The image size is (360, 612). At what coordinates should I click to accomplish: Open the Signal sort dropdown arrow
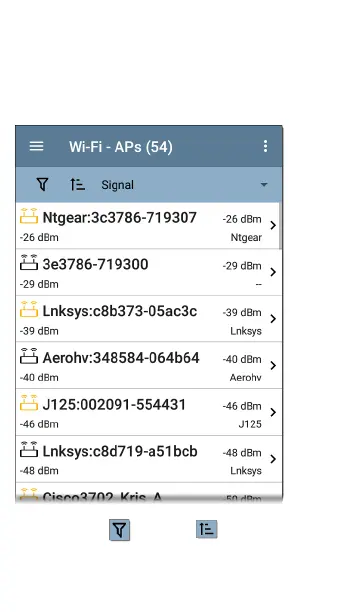click(x=264, y=185)
